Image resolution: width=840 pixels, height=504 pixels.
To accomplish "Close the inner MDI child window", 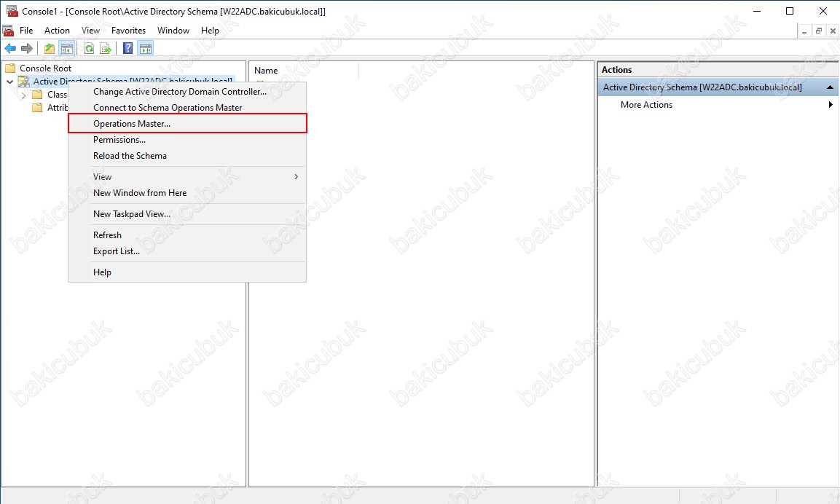I will click(833, 31).
